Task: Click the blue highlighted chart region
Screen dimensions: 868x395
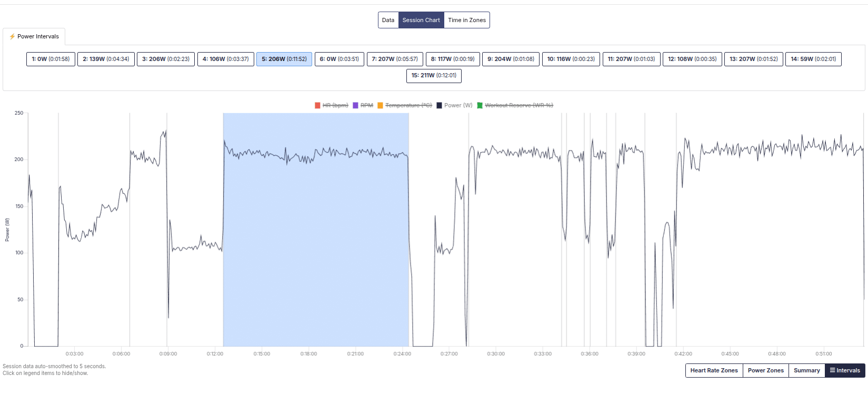Action: [x=316, y=230]
